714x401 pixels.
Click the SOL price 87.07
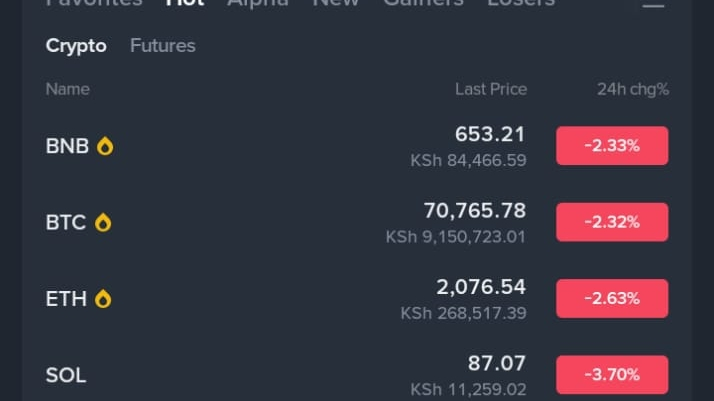point(496,363)
